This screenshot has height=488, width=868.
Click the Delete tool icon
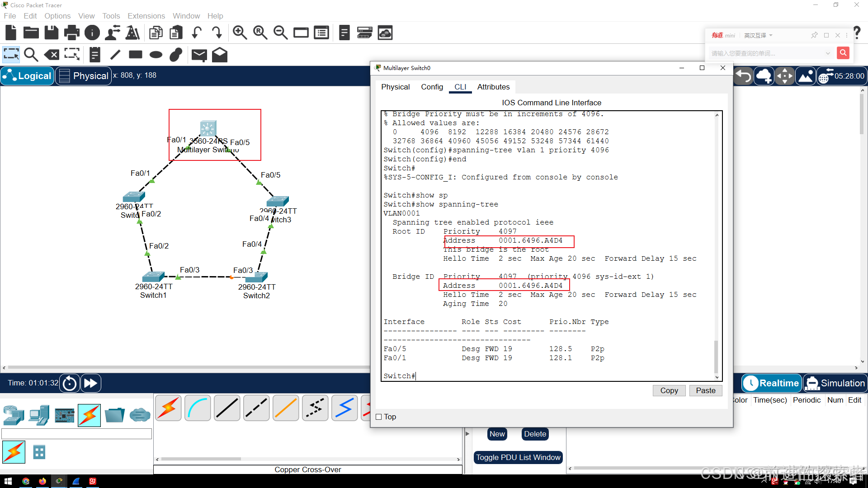point(52,55)
